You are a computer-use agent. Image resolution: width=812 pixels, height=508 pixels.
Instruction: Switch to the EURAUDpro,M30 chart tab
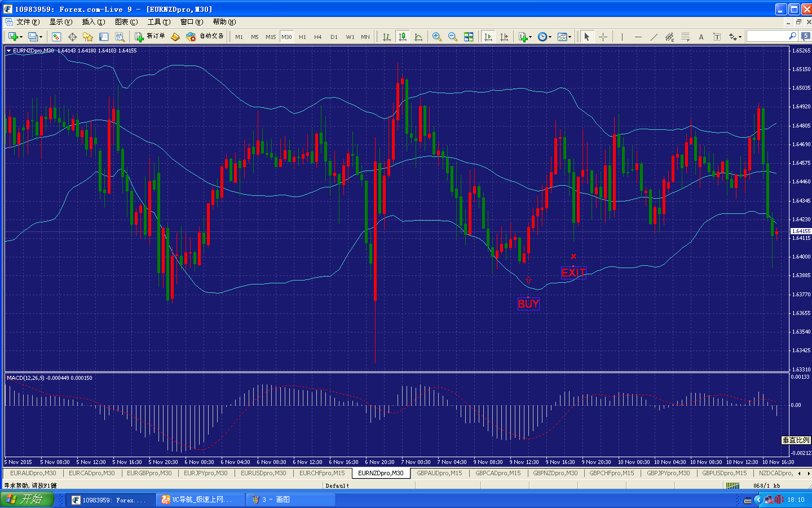tap(33, 473)
